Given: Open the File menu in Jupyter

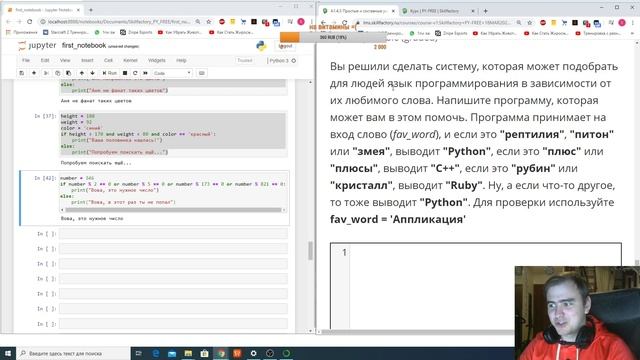Looking at the screenshot, I should click(26, 60).
